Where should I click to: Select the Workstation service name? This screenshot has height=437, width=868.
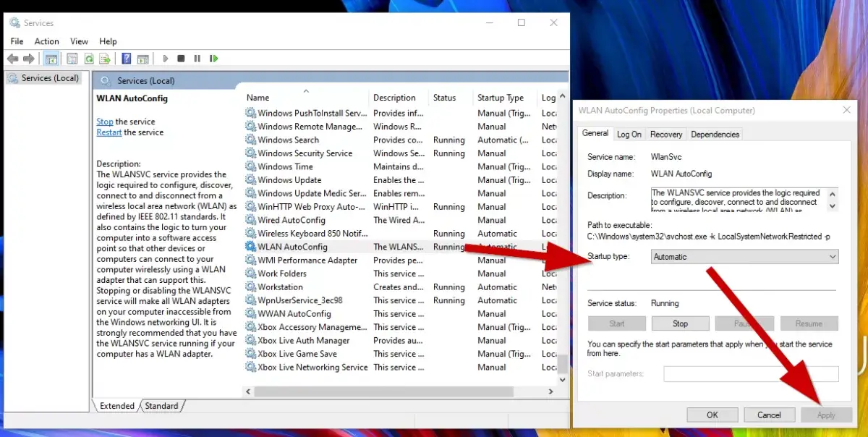pyautogui.click(x=280, y=287)
